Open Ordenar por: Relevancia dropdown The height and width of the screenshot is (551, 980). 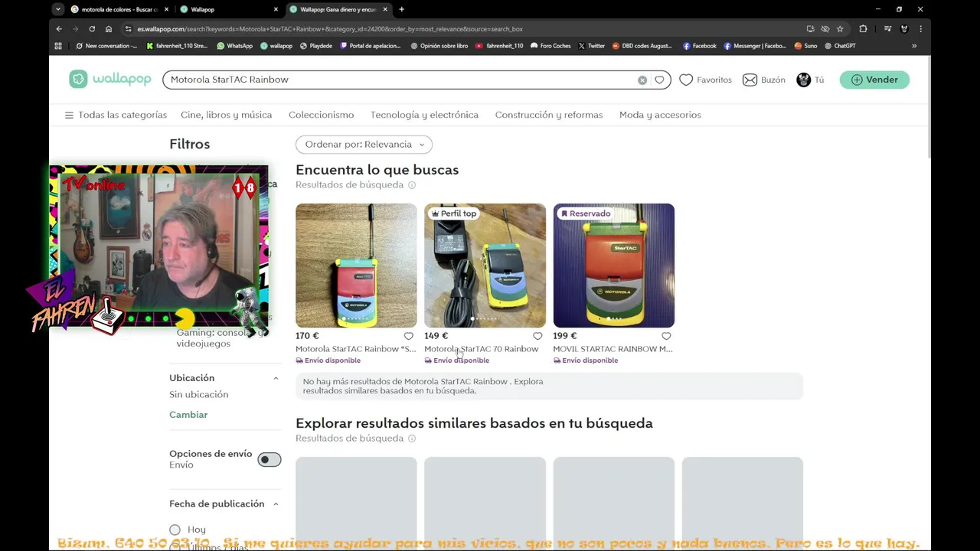(364, 145)
